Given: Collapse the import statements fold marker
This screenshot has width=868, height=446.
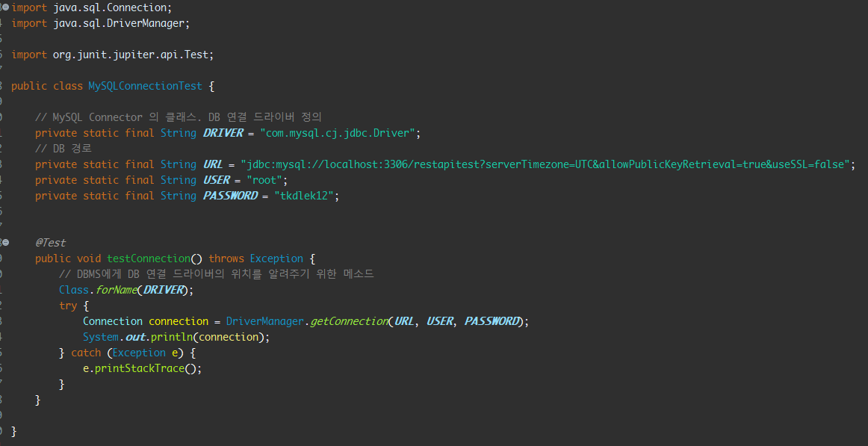Looking at the screenshot, I should (5, 7).
